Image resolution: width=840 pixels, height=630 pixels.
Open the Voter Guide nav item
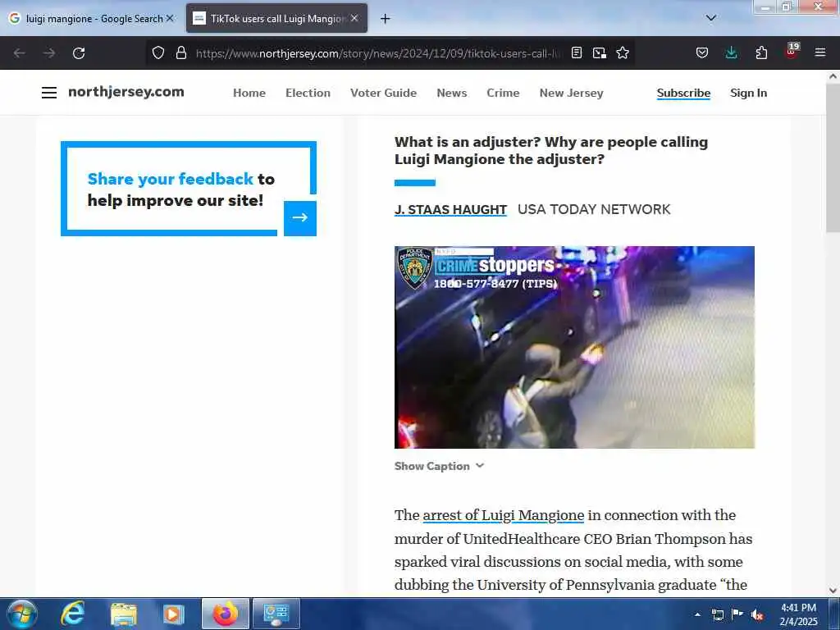click(384, 93)
